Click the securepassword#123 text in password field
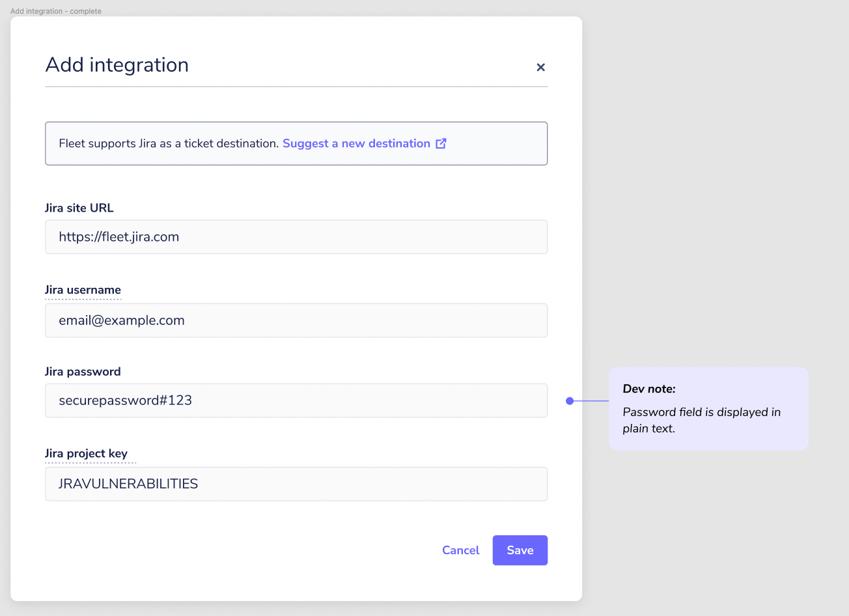Image resolution: width=849 pixels, height=616 pixels. coord(125,400)
